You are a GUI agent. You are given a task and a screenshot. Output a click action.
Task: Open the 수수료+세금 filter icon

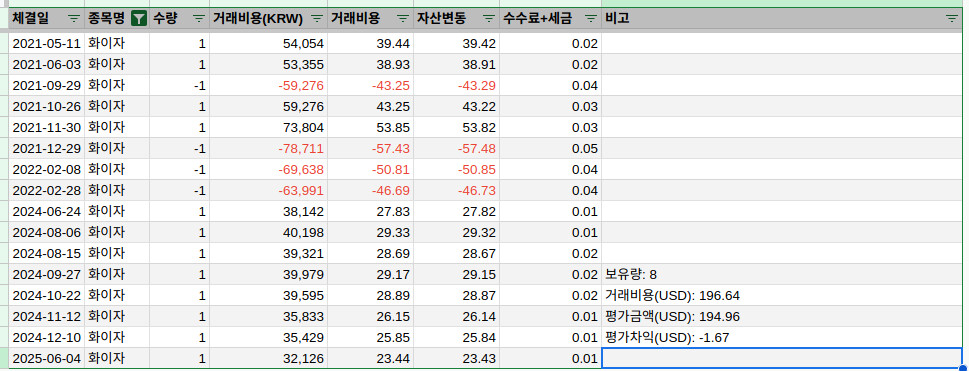(591, 19)
